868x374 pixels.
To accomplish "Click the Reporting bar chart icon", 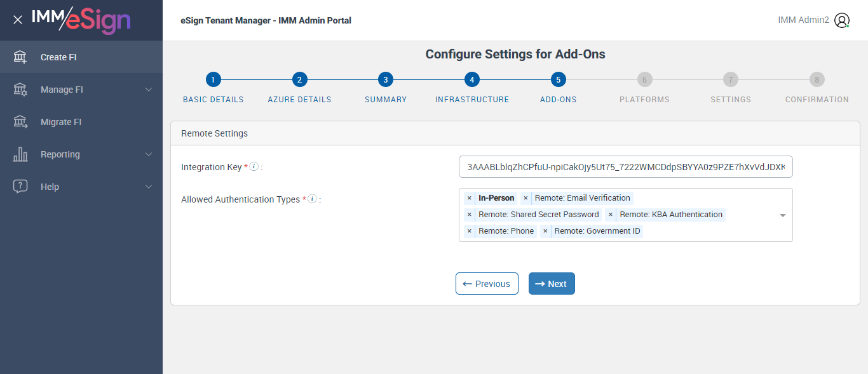I will pos(20,154).
